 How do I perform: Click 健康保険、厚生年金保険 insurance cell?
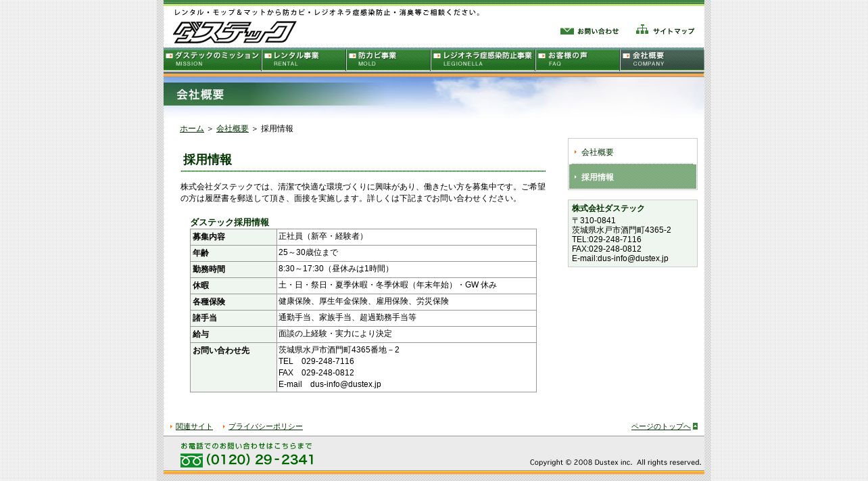pyautogui.click(x=406, y=302)
